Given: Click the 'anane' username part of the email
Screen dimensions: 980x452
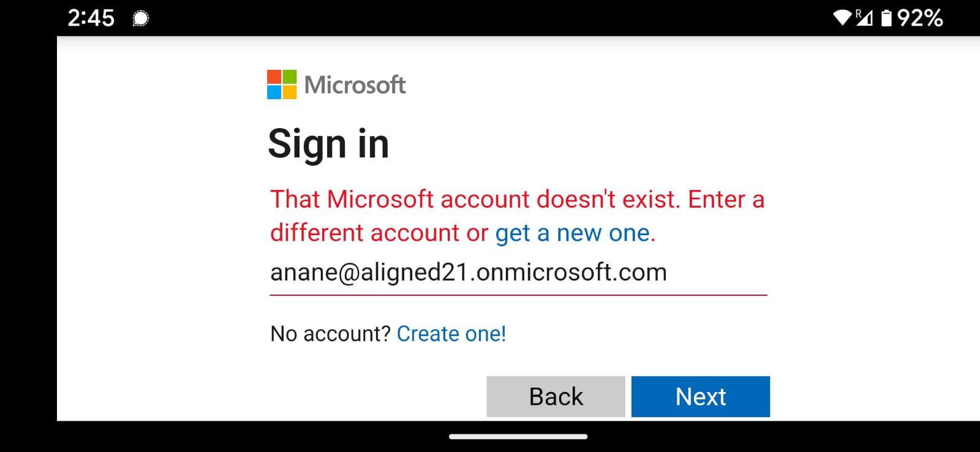Looking at the screenshot, I should coord(303,273).
